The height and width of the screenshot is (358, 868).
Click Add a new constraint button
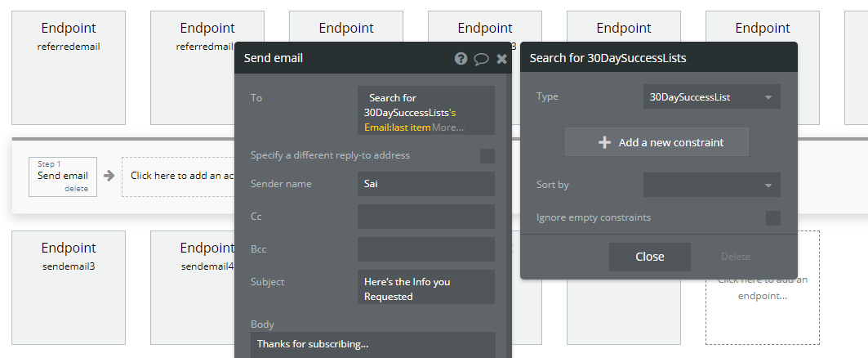click(x=657, y=142)
